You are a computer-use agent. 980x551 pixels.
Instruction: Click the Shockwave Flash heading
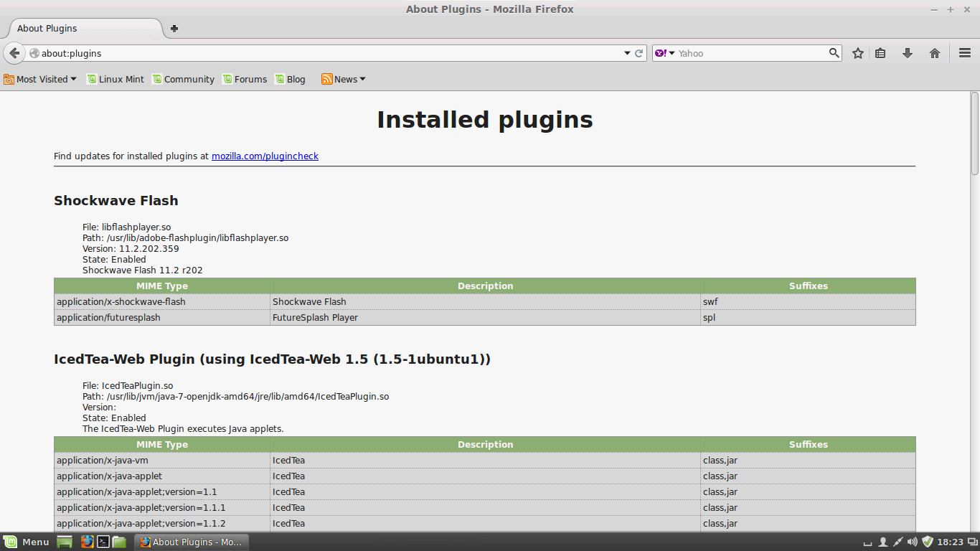point(116,200)
